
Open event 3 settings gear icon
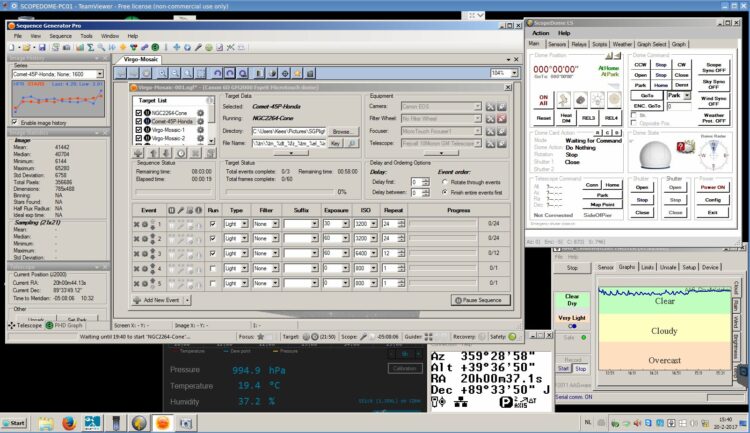[144, 254]
